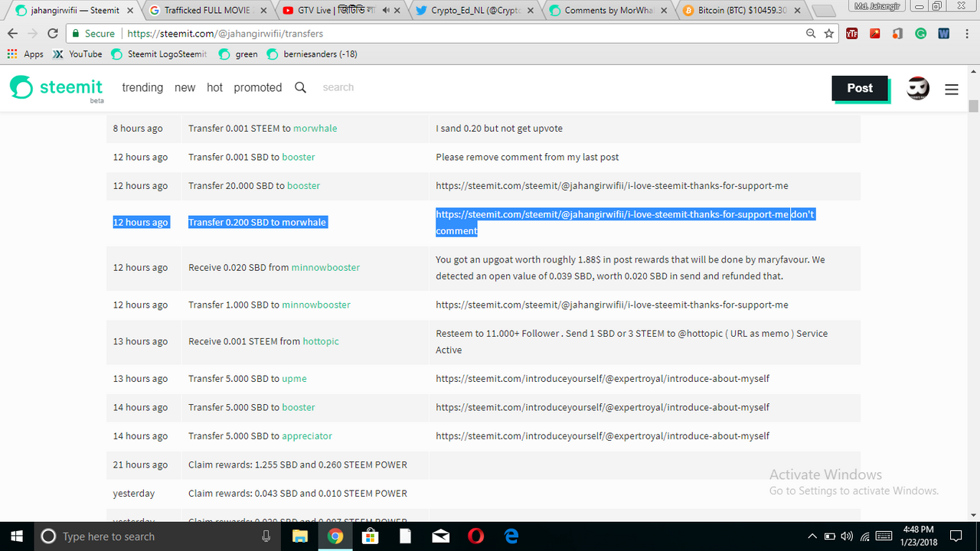Open the Steemit search magnifier icon
The width and height of the screenshot is (980, 551).
[300, 87]
